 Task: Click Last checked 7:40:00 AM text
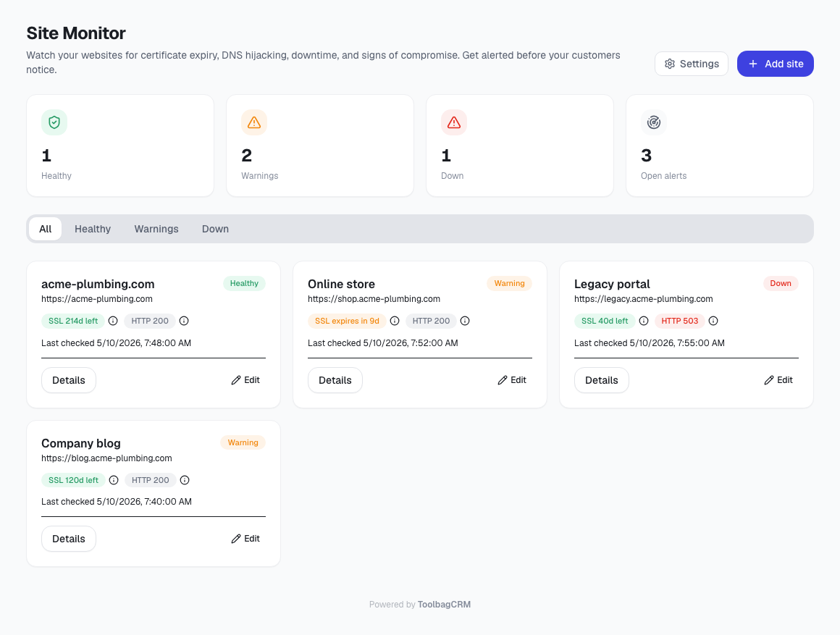pyautogui.click(x=117, y=502)
